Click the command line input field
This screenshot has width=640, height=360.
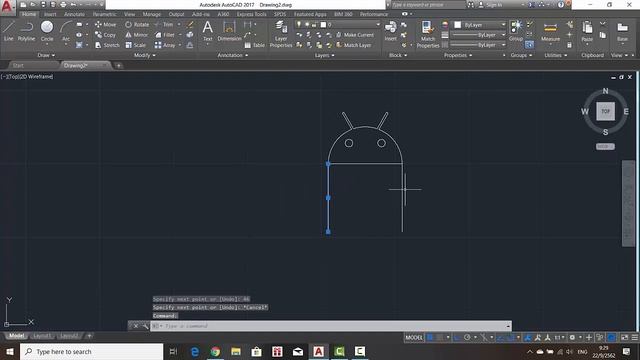(x=331, y=326)
